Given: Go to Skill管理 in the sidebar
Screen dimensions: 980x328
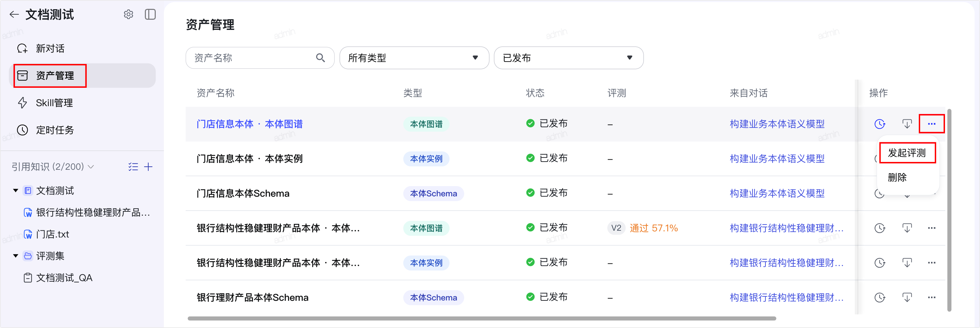Looking at the screenshot, I should click(x=54, y=103).
